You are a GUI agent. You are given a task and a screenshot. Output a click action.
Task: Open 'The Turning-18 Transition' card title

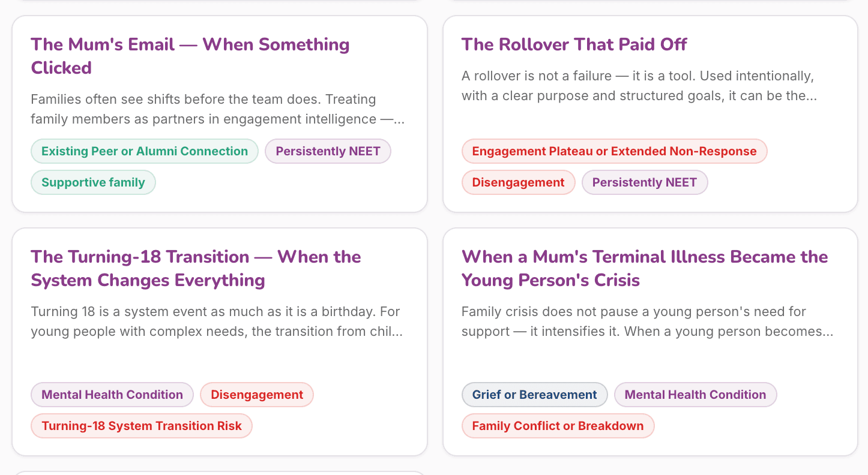point(196,268)
